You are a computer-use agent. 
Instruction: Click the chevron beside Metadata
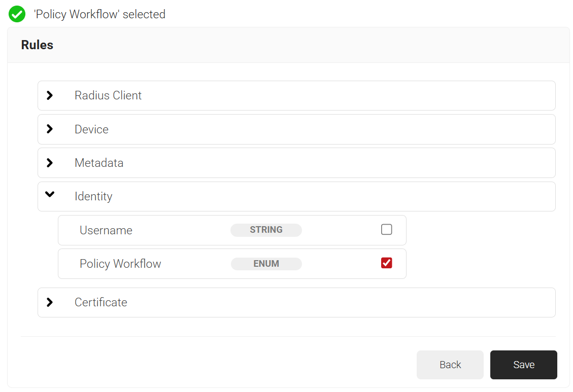(50, 163)
